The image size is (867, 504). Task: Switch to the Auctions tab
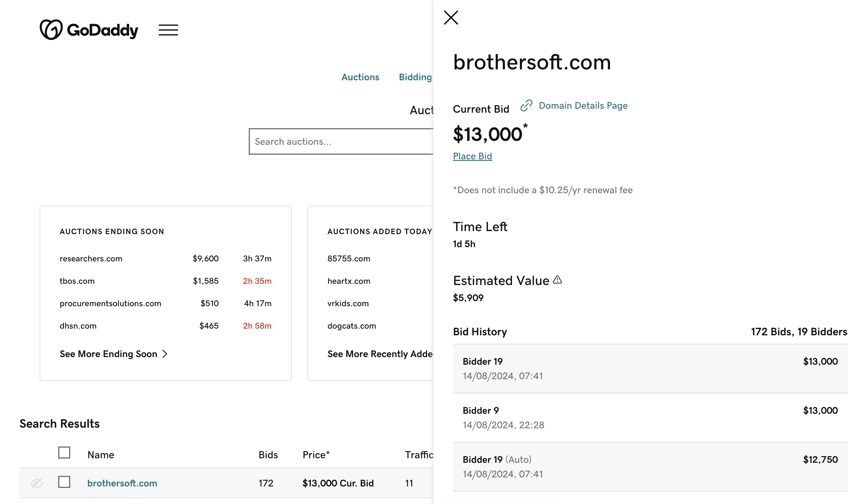coord(360,77)
